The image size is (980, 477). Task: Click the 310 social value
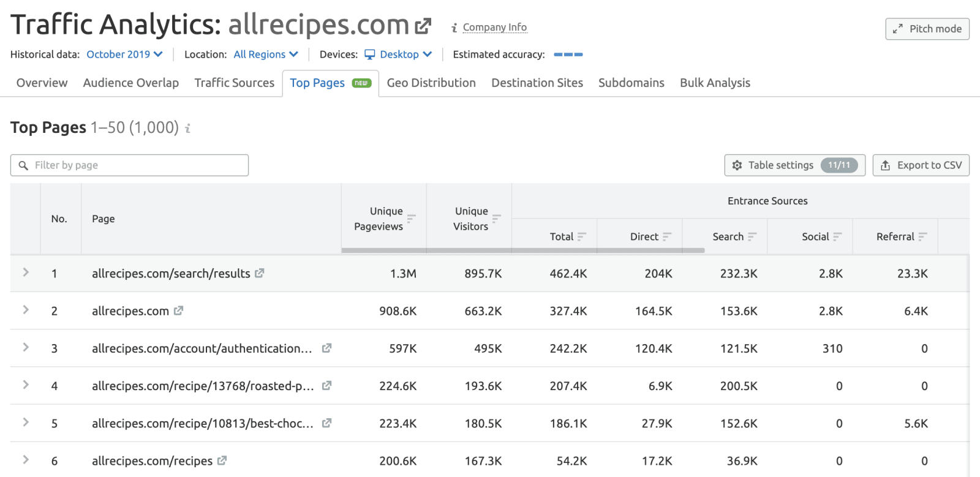pos(832,348)
